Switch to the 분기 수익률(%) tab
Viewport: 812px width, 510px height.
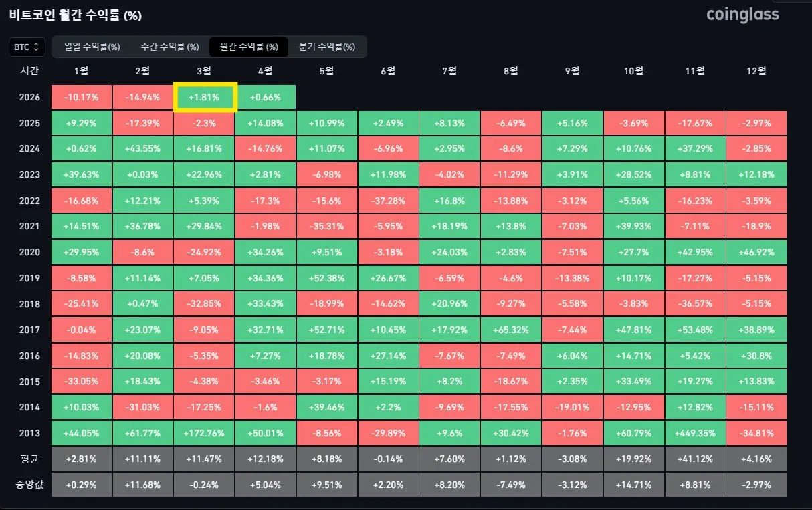coord(327,47)
